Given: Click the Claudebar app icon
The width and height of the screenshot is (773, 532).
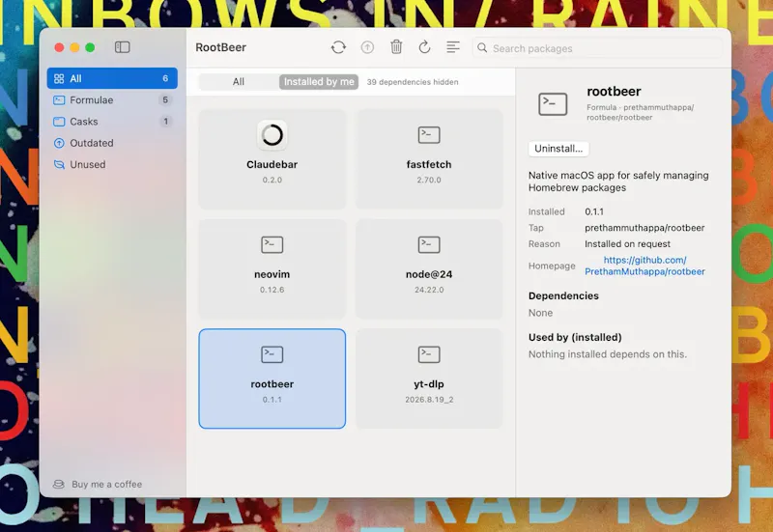Looking at the screenshot, I should [272, 135].
